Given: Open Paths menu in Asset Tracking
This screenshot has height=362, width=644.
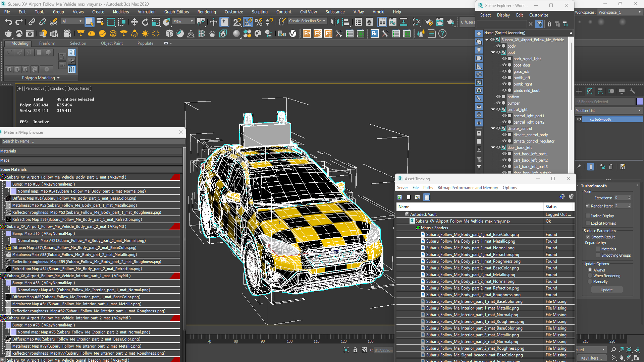Looking at the screenshot, I should tap(428, 188).
